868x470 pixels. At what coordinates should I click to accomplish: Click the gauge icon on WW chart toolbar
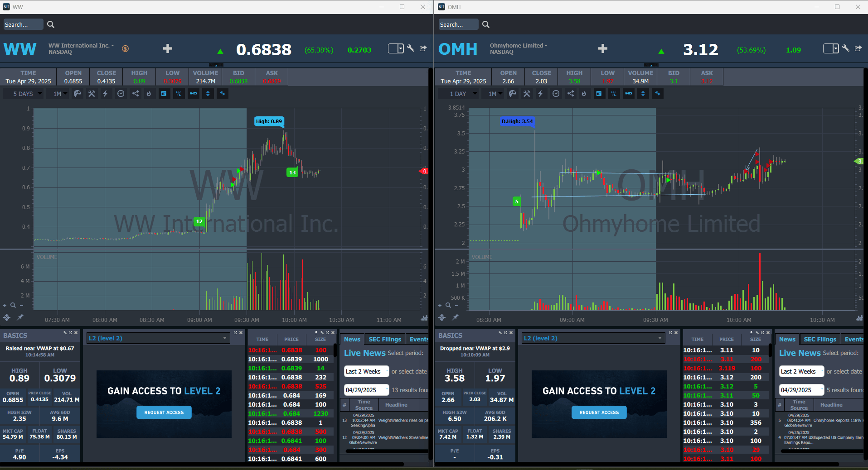click(121, 94)
